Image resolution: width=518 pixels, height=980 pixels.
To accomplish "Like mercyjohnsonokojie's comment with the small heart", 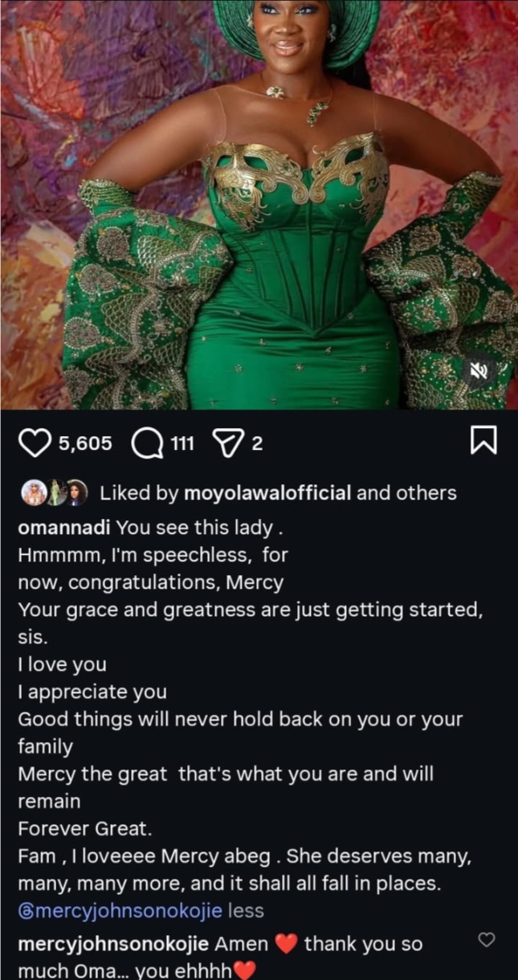I will point(486,939).
